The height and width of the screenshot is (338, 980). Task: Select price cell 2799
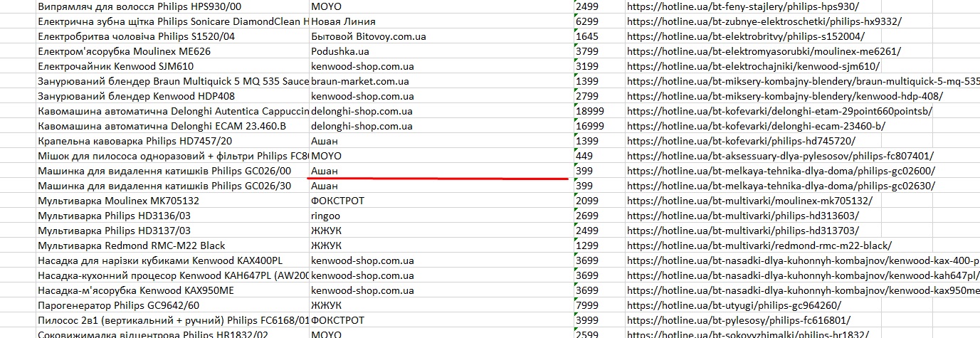click(x=599, y=96)
